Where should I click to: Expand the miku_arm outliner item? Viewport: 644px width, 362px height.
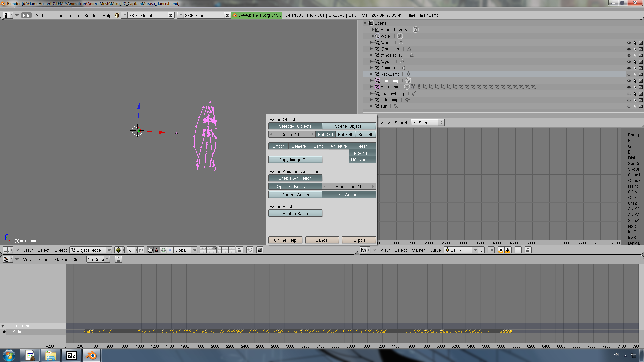(x=371, y=87)
